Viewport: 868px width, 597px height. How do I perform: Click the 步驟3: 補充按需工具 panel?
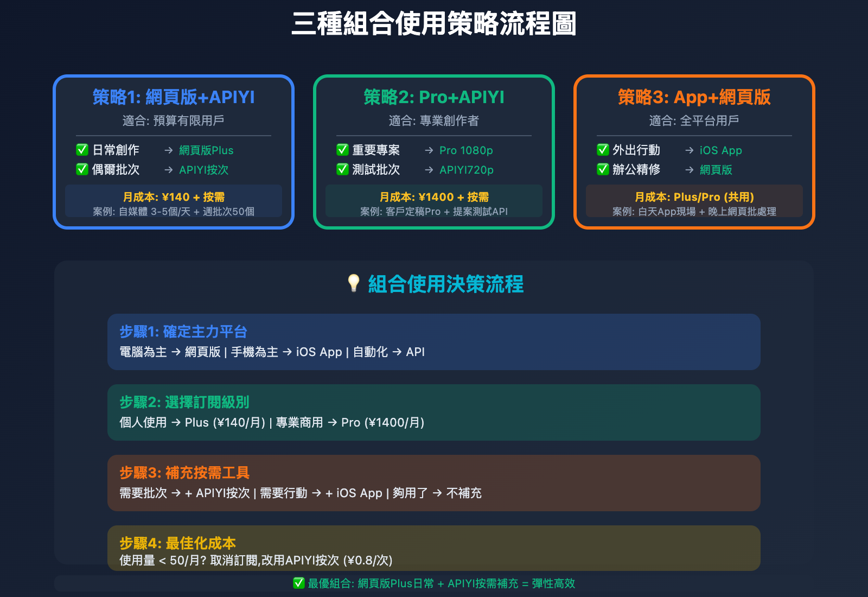[434, 483]
